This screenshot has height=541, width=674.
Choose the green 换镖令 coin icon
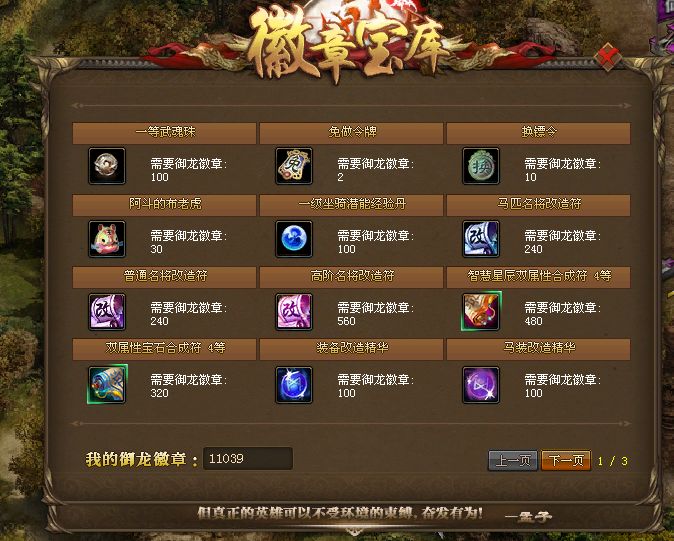click(481, 166)
